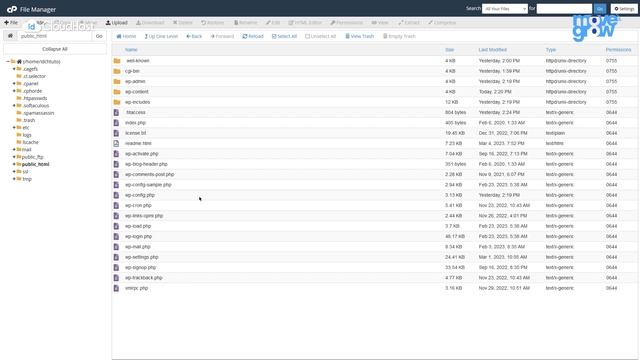Expand the ssl folder in the tree

tap(14, 172)
